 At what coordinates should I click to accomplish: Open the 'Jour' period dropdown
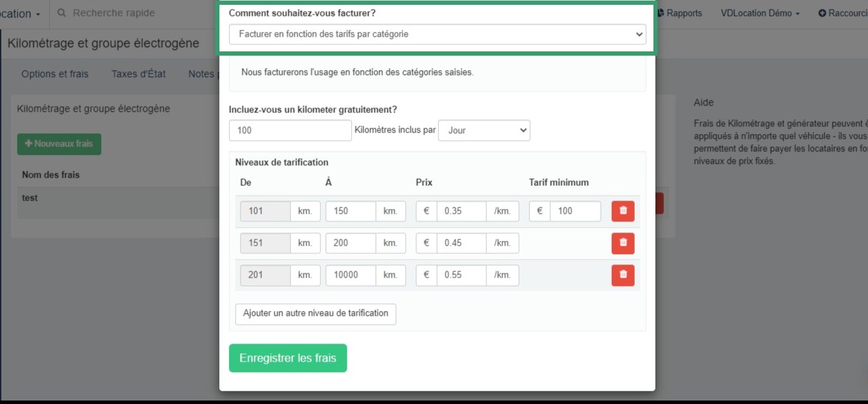(x=483, y=131)
